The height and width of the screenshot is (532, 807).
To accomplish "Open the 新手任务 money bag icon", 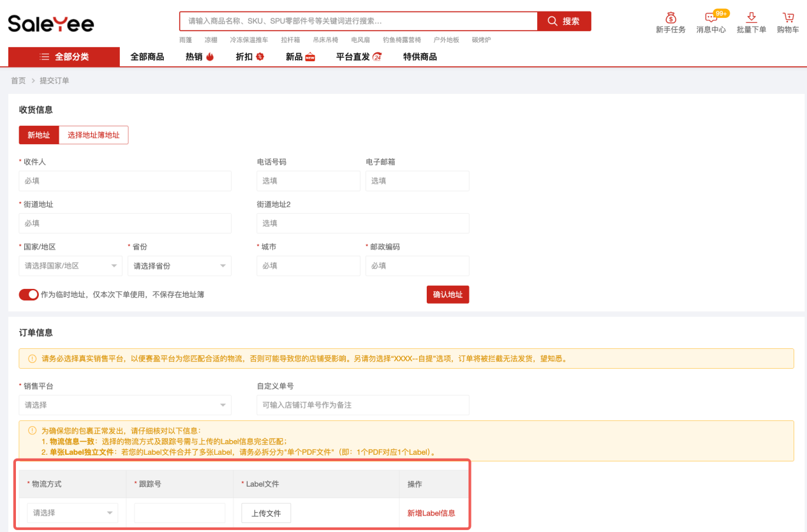I will 670,18.
